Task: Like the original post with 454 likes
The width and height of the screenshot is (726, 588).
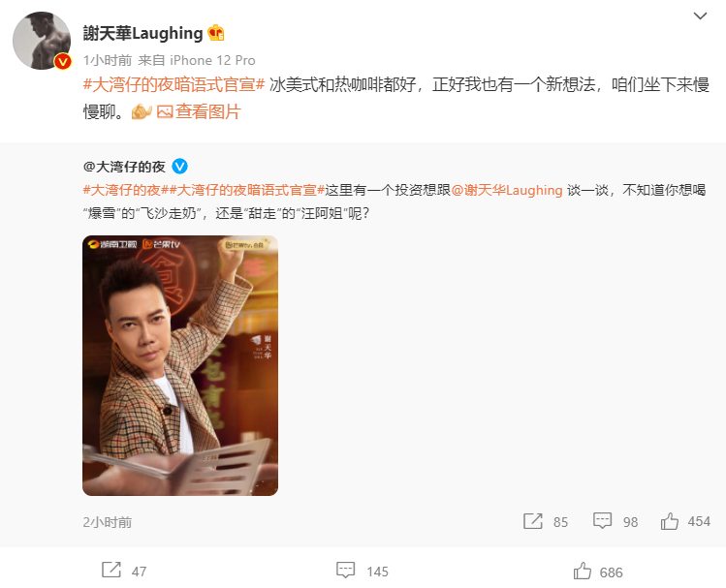Action: coord(670,521)
